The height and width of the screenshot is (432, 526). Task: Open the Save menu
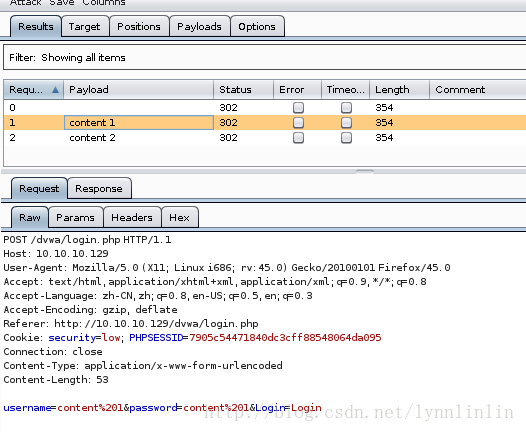62,3
